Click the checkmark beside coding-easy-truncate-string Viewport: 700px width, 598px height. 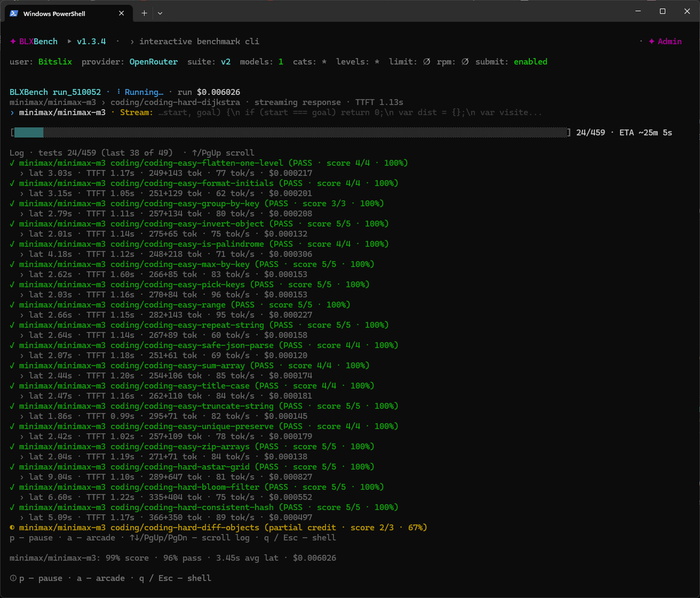12,406
